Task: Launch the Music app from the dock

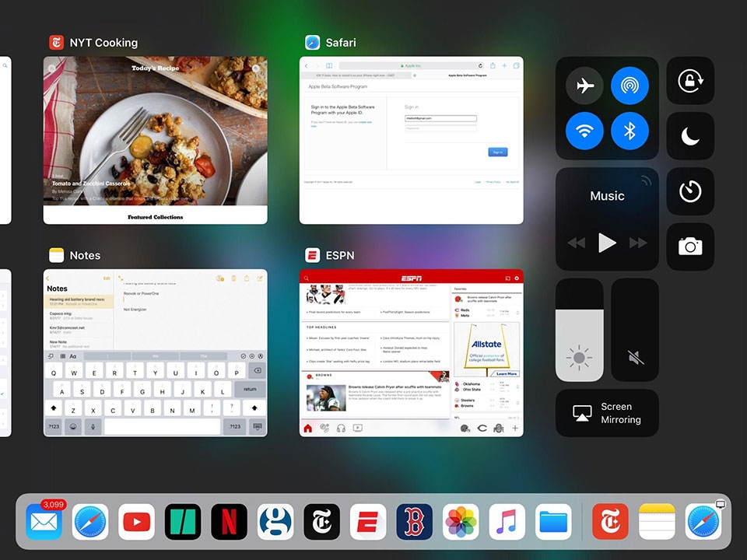Action: coord(507,522)
